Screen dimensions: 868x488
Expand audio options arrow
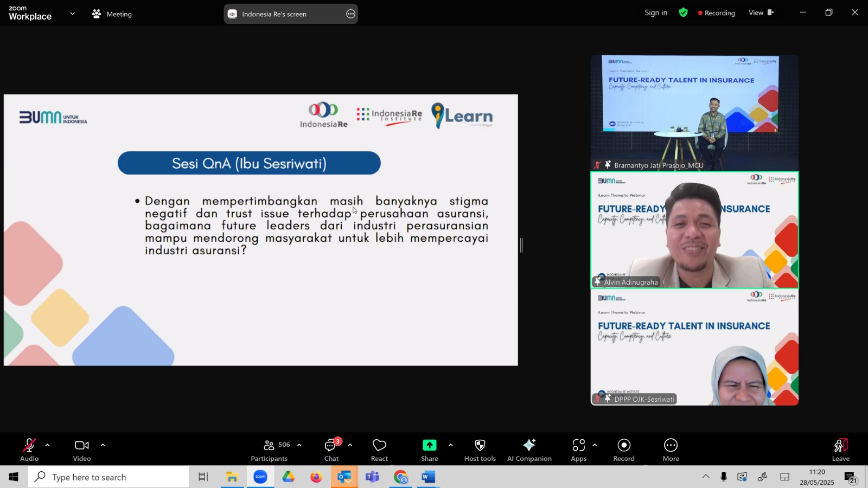click(48, 445)
